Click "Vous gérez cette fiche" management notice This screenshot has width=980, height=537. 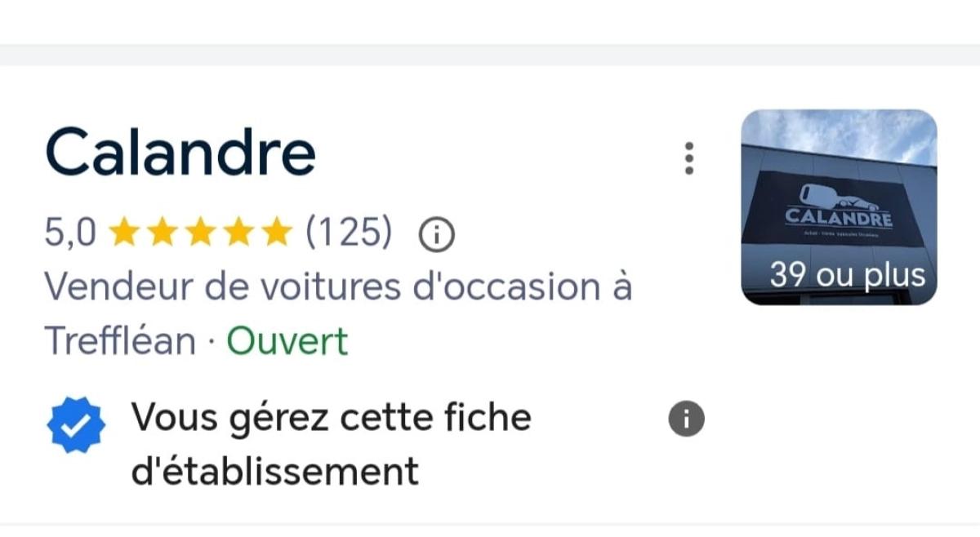tap(332, 418)
